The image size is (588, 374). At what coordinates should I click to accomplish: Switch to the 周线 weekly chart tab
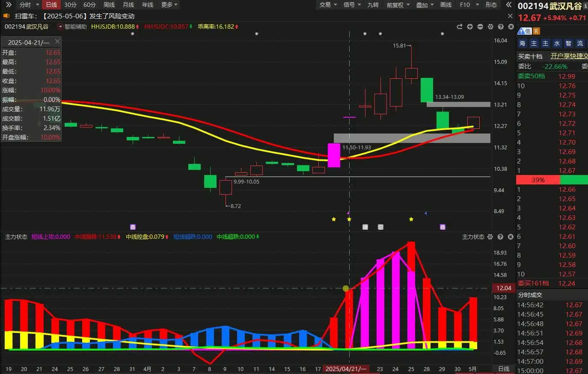pyautogui.click(x=109, y=5)
